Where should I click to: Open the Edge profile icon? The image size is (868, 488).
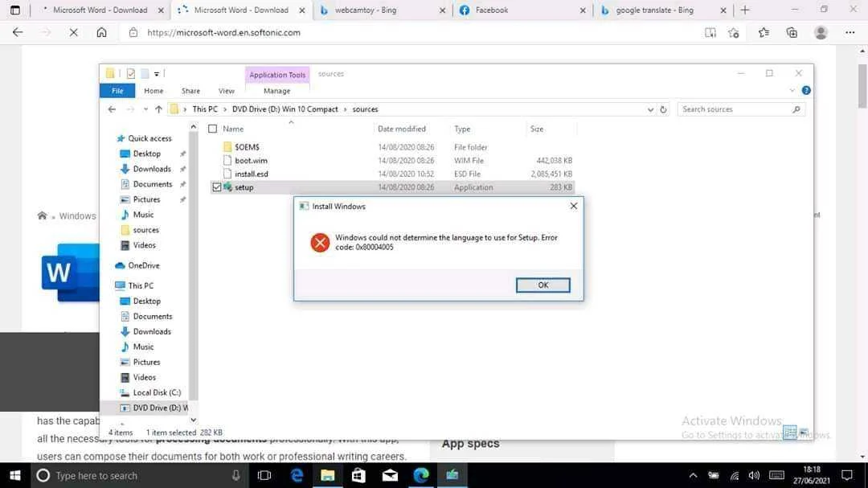coord(821,33)
